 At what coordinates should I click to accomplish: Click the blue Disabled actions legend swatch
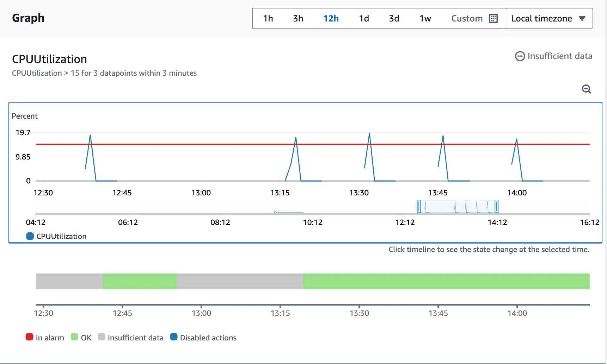(174, 337)
